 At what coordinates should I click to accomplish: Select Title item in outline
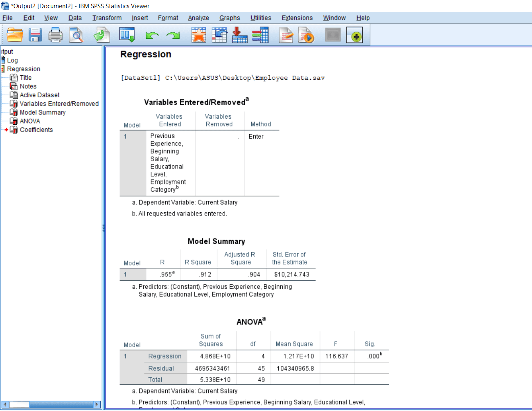25,78
